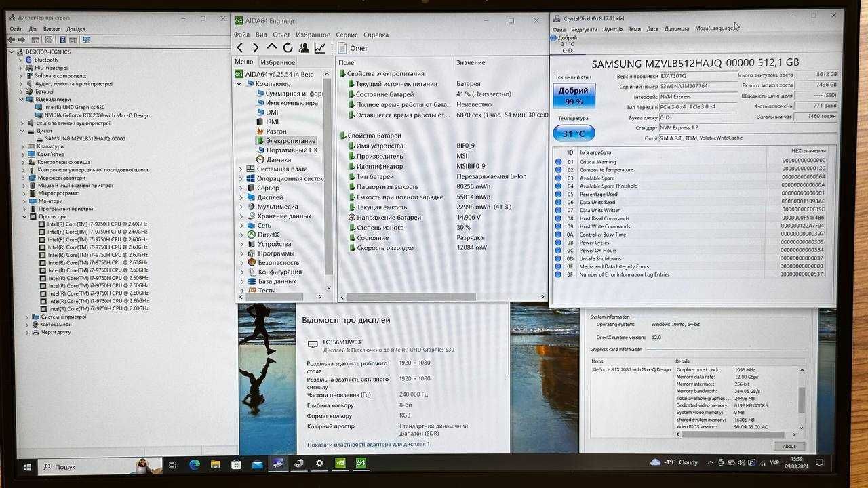The width and height of the screenshot is (868, 488).
Task: Click 31 °C temperature button in CrystalDiskInfo
Action: [x=574, y=134]
